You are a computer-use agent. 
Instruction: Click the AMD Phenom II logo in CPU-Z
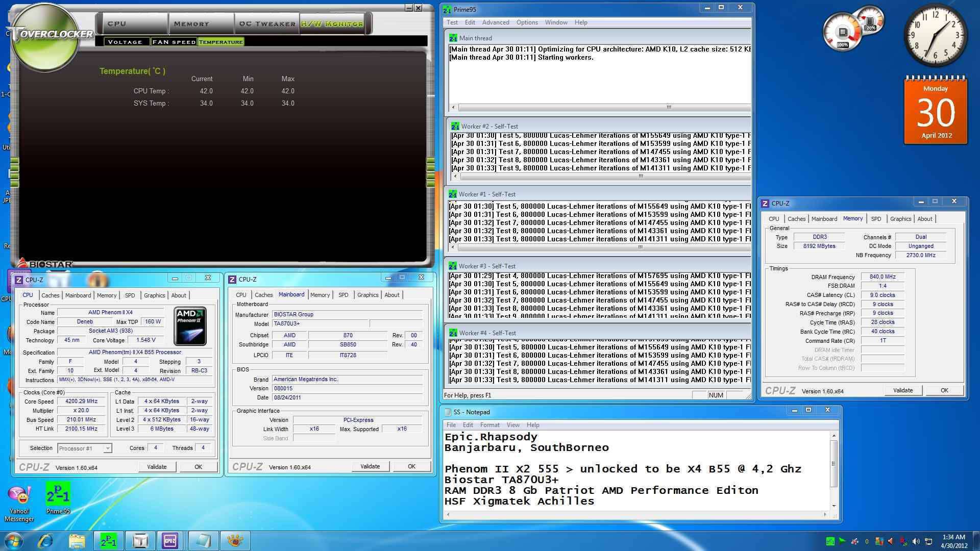coord(190,326)
